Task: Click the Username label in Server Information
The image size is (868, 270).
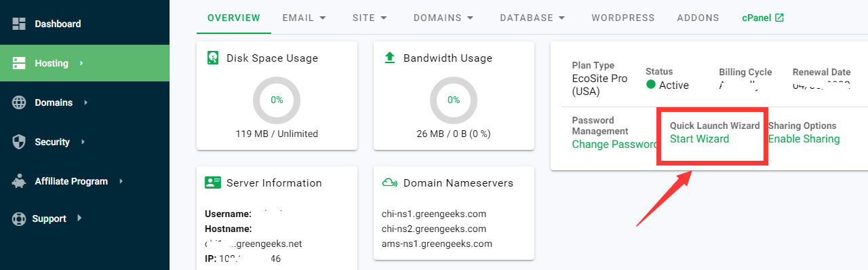Action: [x=228, y=214]
